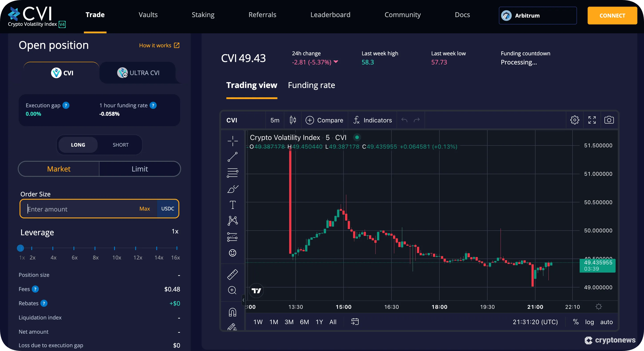Open chart settings gear
Image resolution: width=644 pixels, height=351 pixels.
coord(575,120)
